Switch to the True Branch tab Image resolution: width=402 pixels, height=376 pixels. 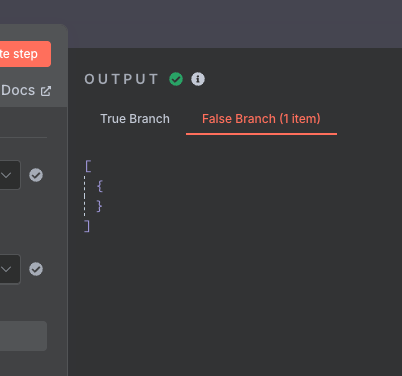pos(135,119)
